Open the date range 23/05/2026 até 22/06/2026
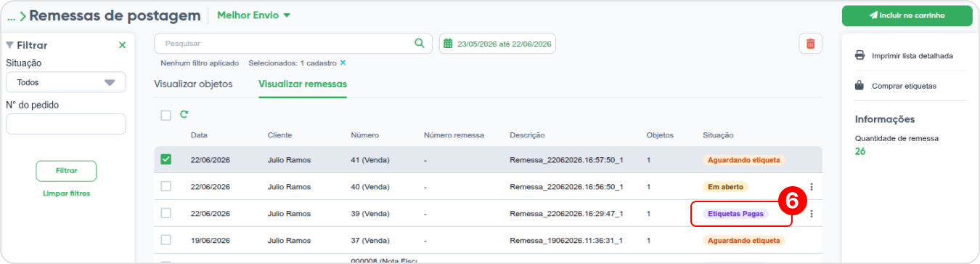Screen dimensions: 980x264 [x=497, y=44]
